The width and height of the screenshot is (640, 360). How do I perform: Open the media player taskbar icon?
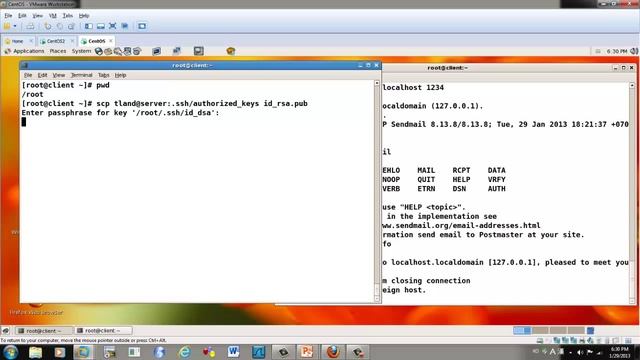click(60, 352)
